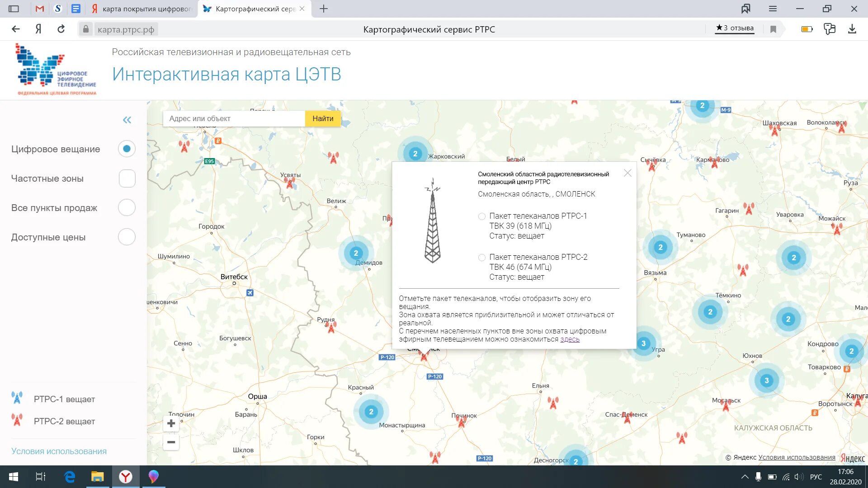The width and height of the screenshot is (868, 488).
Task: Switch to карта покрытия цифрового tab
Action: [142, 9]
